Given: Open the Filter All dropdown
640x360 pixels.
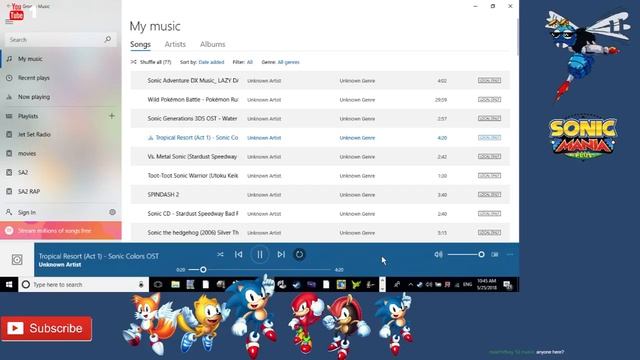Looking at the screenshot, I should pyautogui.click(x=250, y=62).
